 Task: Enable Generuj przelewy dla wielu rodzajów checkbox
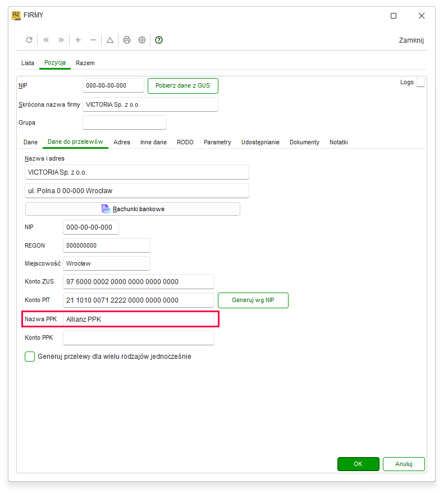click(30, 357)
